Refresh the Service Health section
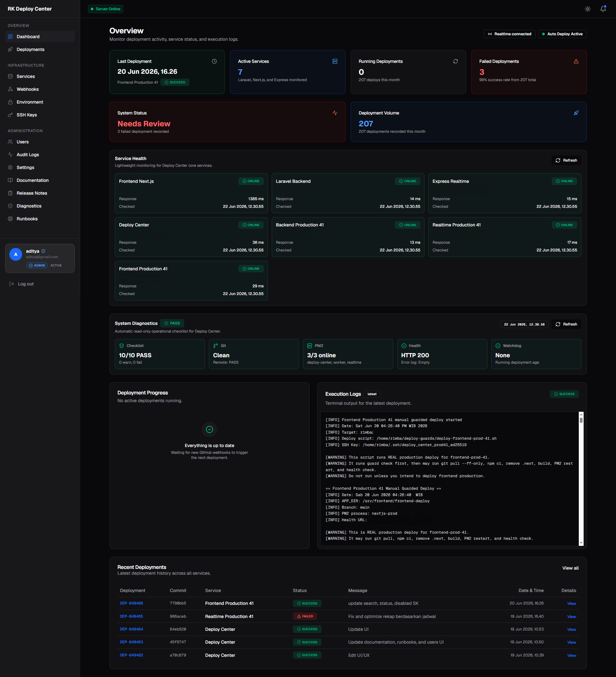This screenshot has height=677, width=616. [566, 160]
